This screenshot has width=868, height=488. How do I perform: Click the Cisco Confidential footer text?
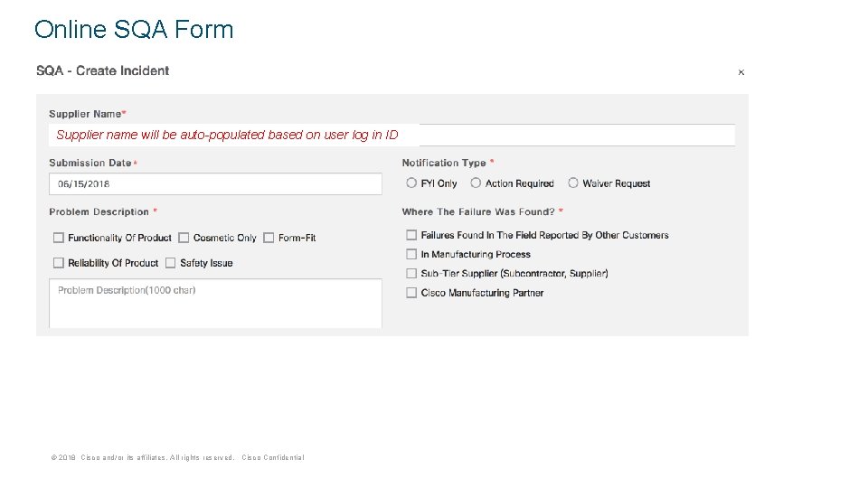click(273, 457)
